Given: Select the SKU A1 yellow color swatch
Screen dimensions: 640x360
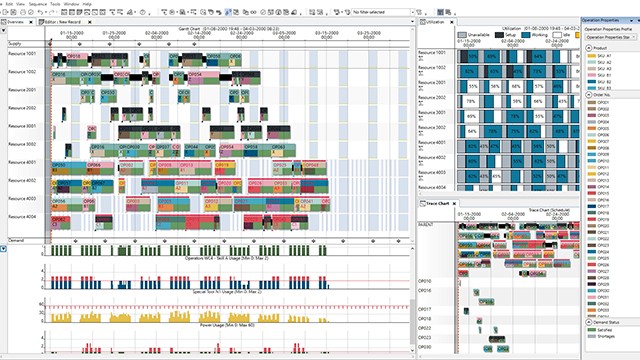Looking at the screenshot, I should 592,56.
